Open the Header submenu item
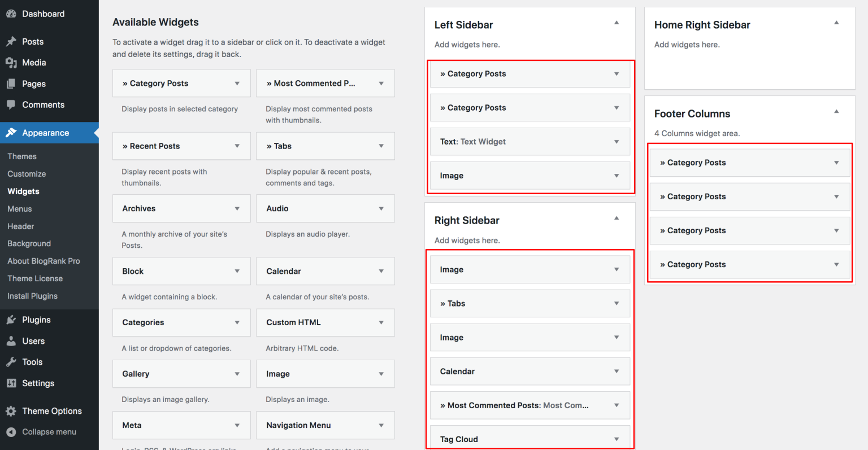The width and height of the screenshot is (868, 450). tap(21, 226)
